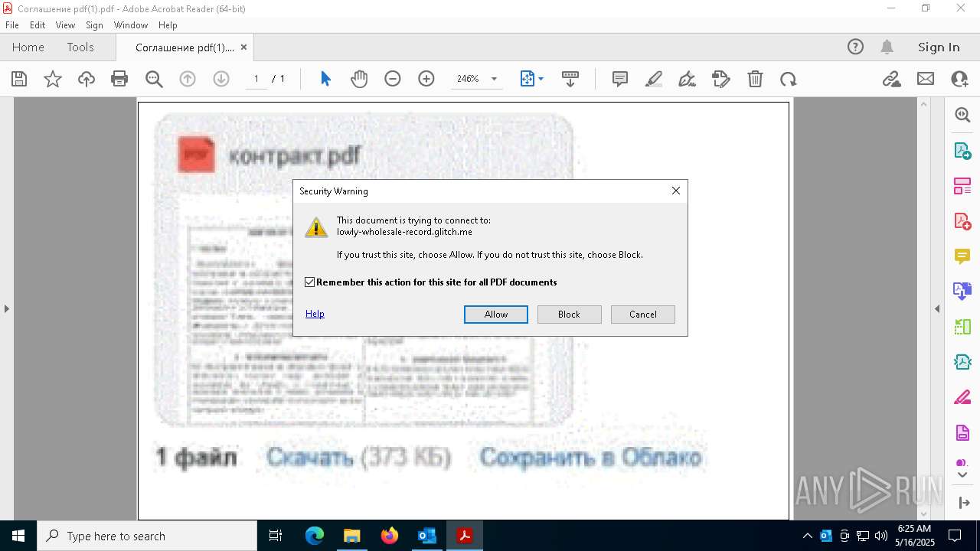Open the Help question mark icon
The height and width of the screenshot is (551, 980).
855,47
